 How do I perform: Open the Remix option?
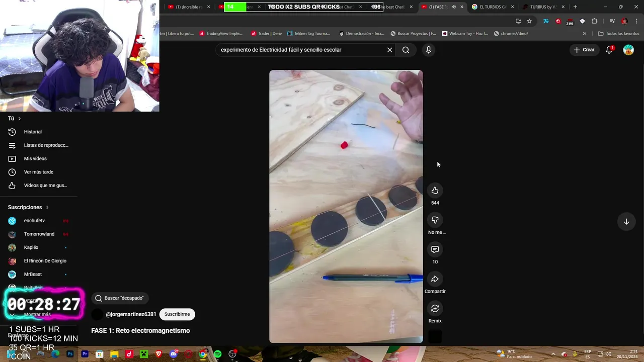coord(435,308)
